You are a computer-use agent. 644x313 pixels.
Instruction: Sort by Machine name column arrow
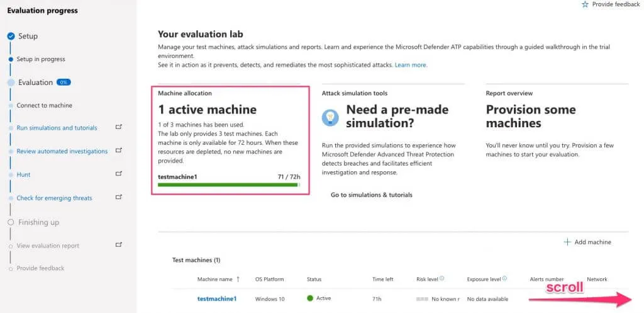238,279
